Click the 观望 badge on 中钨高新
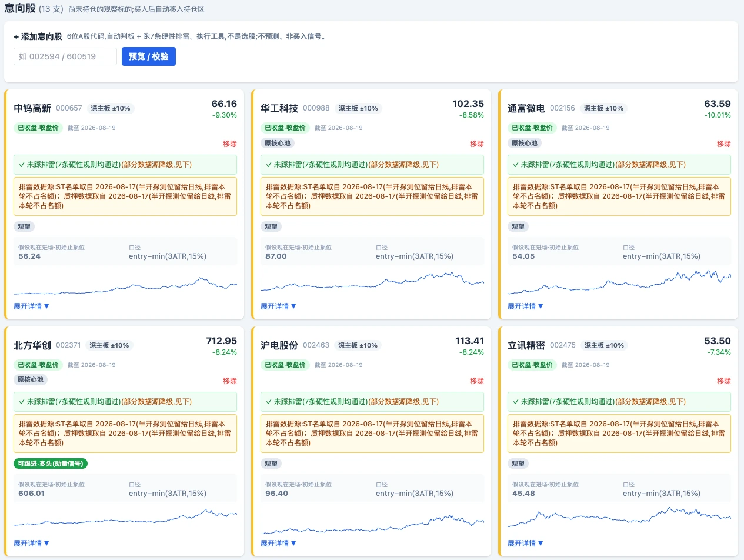The image size is (744, 560). click(x=24, y=226)
